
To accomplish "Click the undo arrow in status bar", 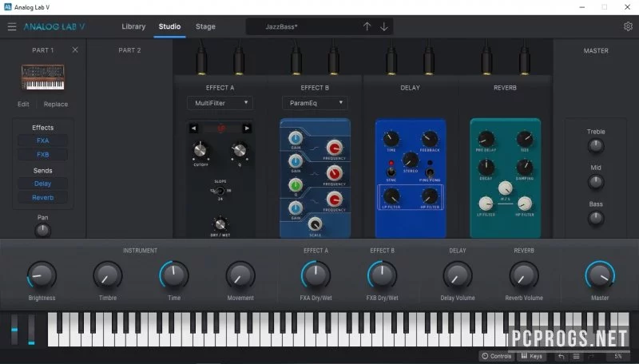I will click(562, 356).
